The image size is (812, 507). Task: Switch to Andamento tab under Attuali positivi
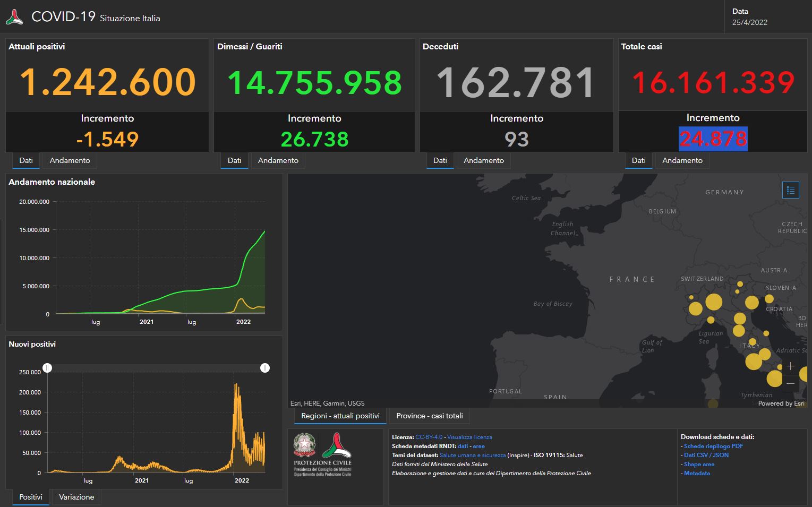click(x=70, y=160)
